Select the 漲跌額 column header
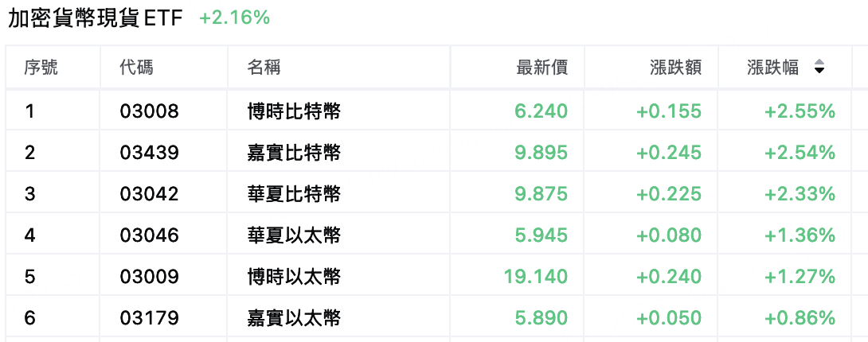This screenshot has width=868, height=342. point(676,68)
